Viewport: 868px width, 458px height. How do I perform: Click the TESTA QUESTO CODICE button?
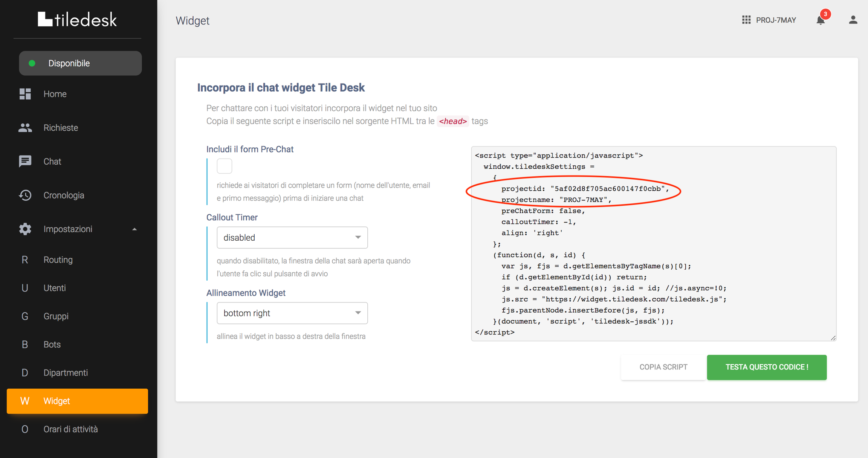(x=767, y=367)
